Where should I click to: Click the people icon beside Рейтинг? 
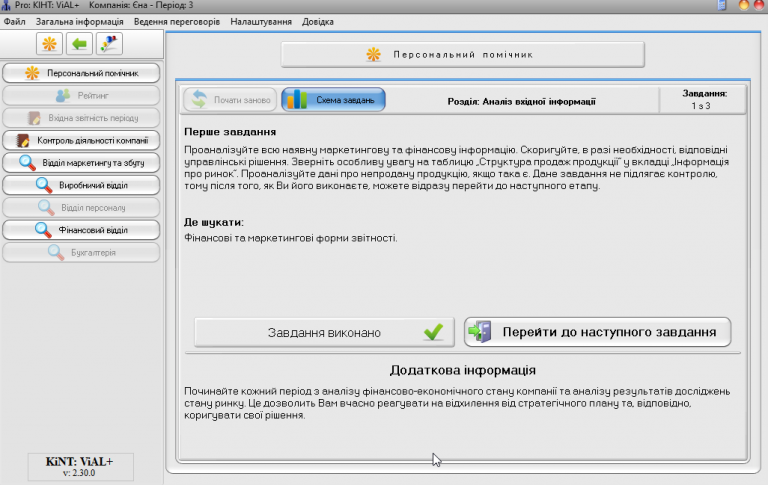pos(63,96)
